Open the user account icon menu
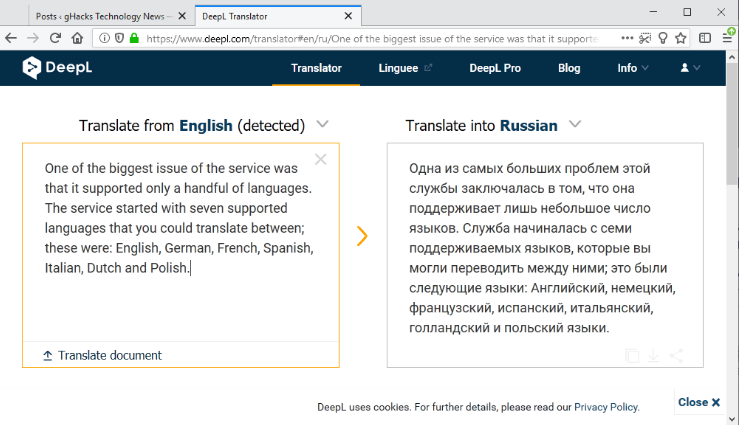Image resolution: width=740 pixels, height=425 pixels. click(x=690, y=68)
